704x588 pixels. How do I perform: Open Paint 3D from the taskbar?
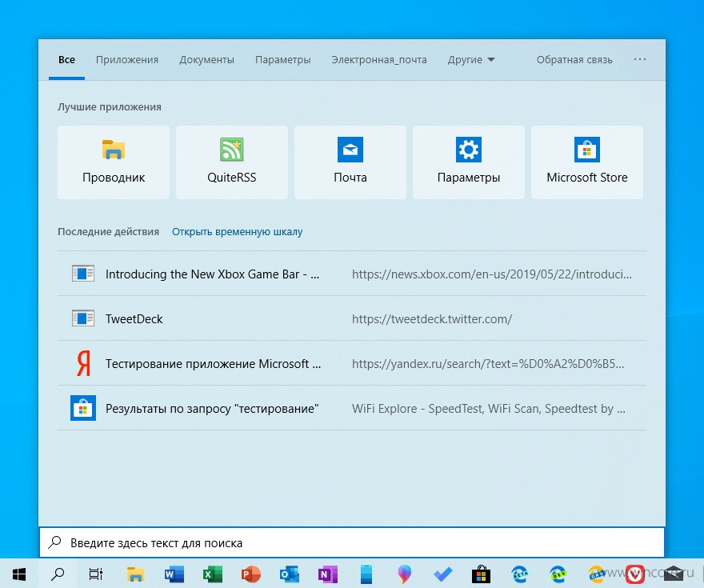pyautogui.click(x=405, y=574)
